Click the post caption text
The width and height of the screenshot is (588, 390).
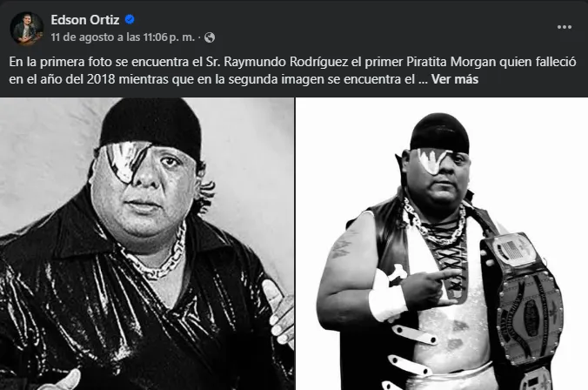pos(292,71)
